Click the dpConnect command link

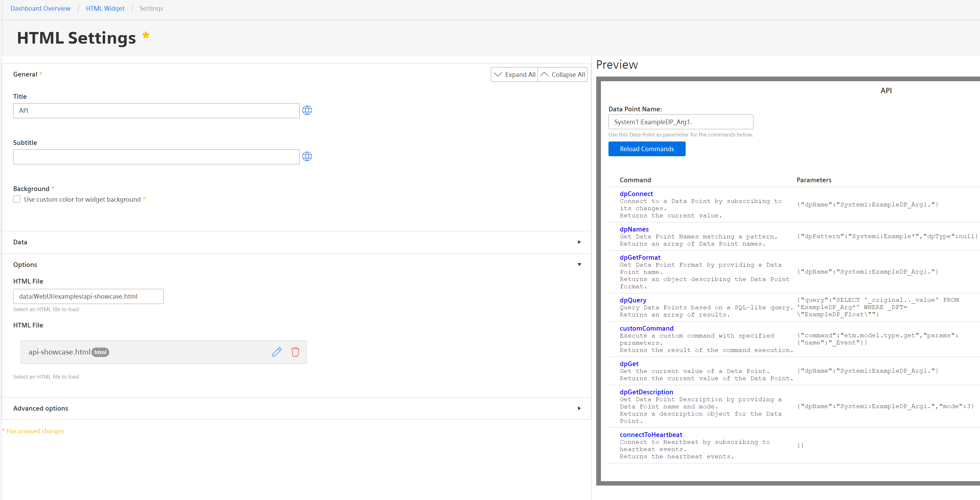tap(636, 194)
